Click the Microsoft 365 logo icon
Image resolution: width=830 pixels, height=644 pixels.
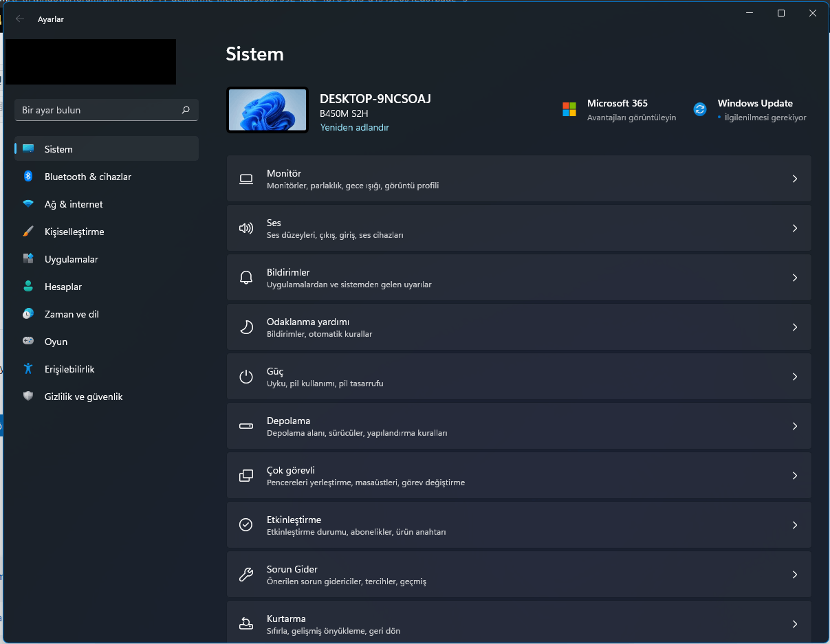pos(569,109)
